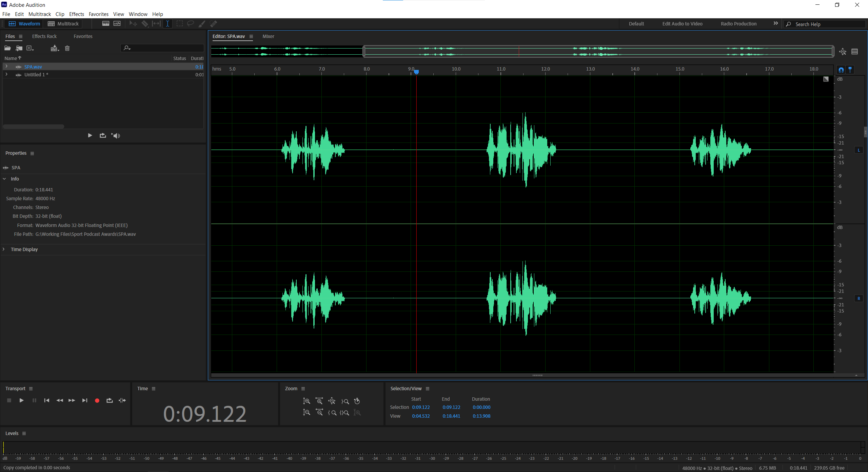This screenshot has height=472, width=868.
Task: Select the Lasso Selection tool
Action: pos(191,24)
